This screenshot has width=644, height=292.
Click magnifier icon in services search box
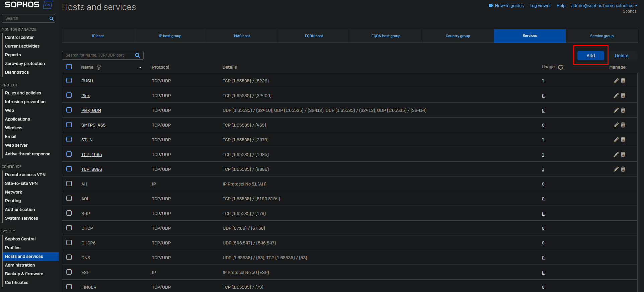[138, 55]
